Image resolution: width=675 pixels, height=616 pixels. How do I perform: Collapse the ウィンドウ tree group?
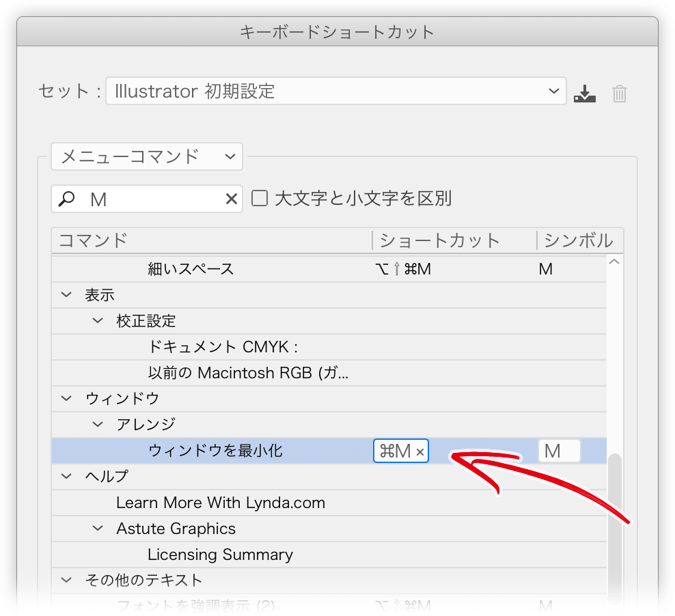(66, 398)
